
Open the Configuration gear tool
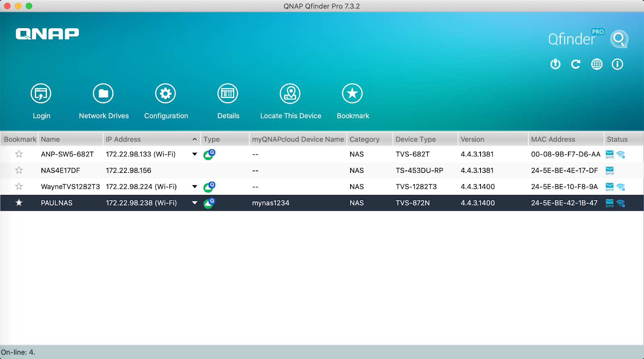tap(166, 94)
